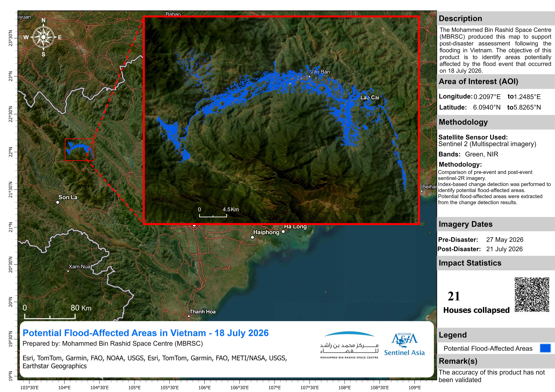Click the "Xam Nua" town label
The height and width of the screenshot is (392, 555).
tap(80, 267)
